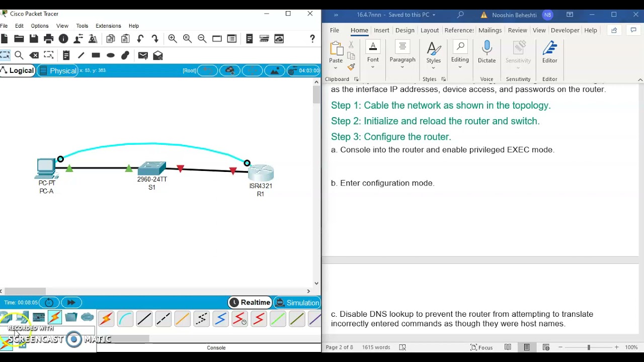This screenshot has width=644, height=362.
Task: Click the workspace vertical scrollbar thumb
Action: 316,95
